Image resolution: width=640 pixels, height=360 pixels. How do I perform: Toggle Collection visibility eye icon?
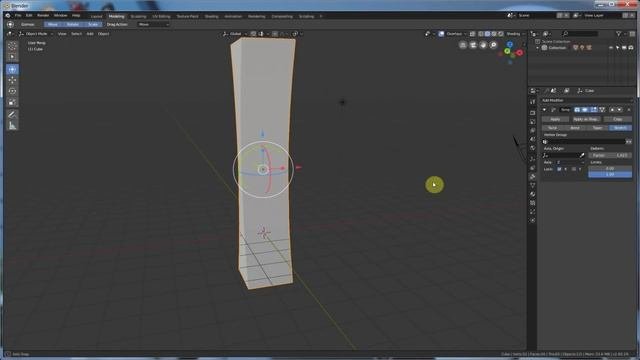coord(611,48)
